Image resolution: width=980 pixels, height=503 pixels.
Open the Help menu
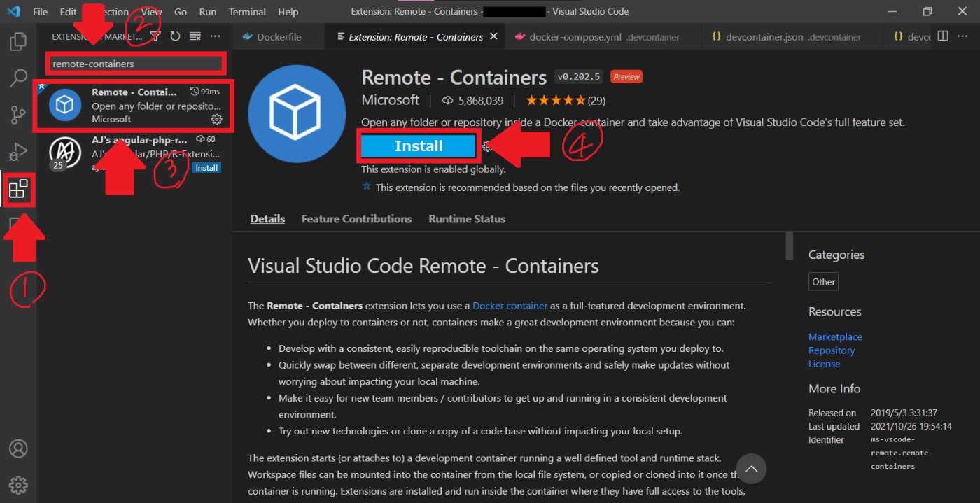pos(288,12)
